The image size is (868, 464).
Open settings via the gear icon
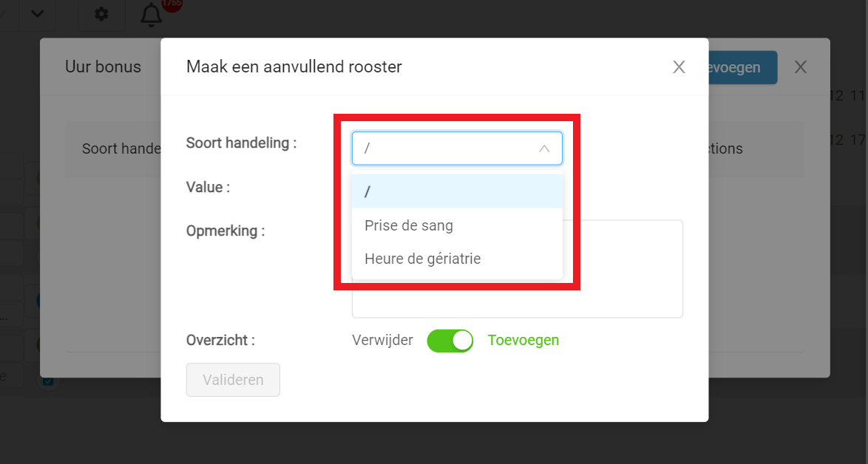(x=101, y=13)
